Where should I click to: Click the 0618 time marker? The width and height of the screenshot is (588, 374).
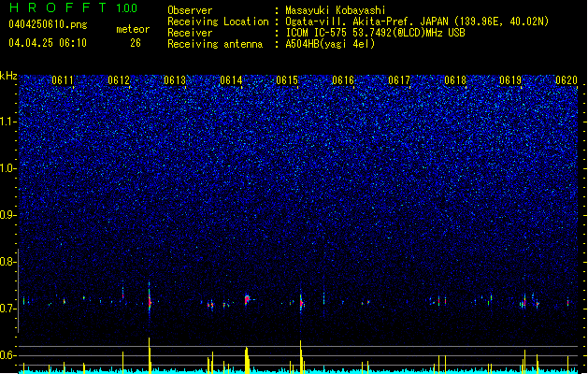click(x=455, y=80)
